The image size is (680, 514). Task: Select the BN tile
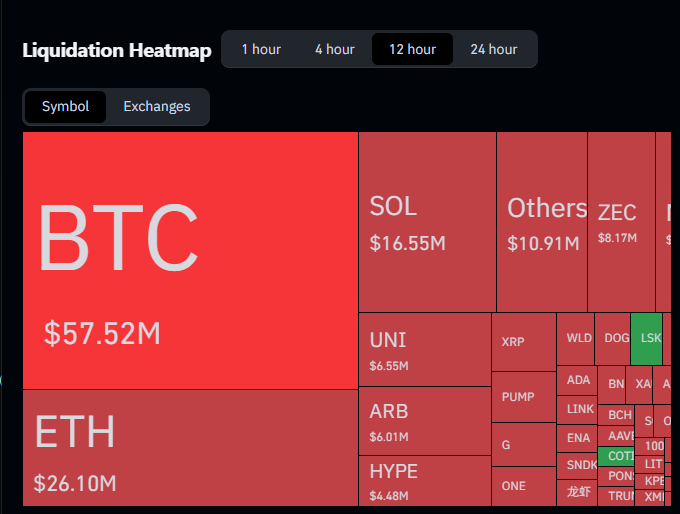pos(611,385)
